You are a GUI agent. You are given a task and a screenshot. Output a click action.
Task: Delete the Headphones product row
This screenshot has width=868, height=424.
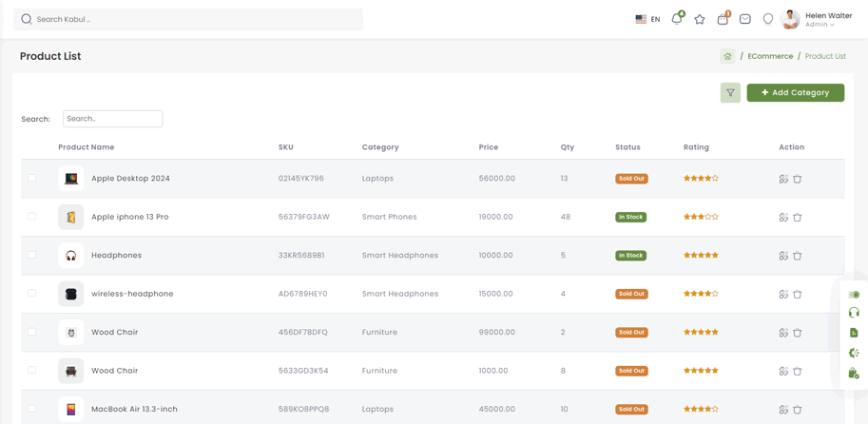pyautogui.click(x=797, y=256)
